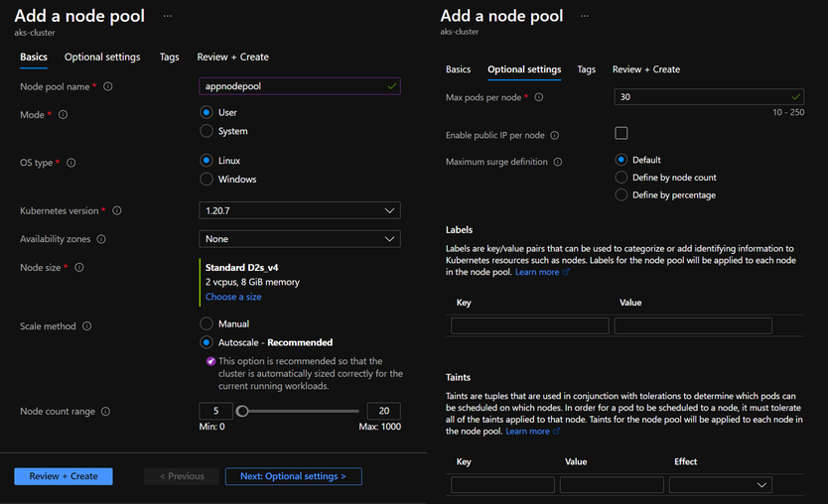This screenshot has height=504, width=828.
Task: Select Autoscale - Recommended scale method
Action: coord(207,342)
